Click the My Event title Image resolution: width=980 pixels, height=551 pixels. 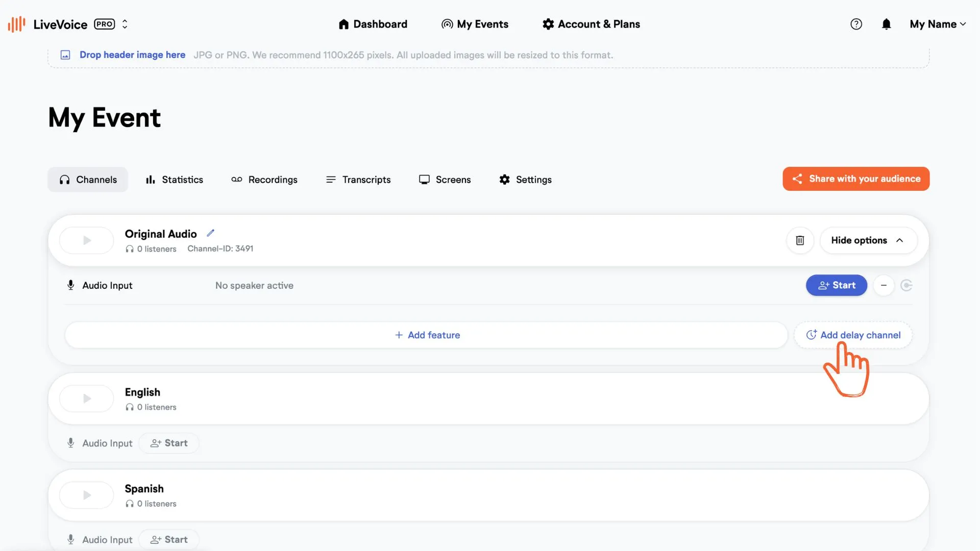[x=105, y=118]
